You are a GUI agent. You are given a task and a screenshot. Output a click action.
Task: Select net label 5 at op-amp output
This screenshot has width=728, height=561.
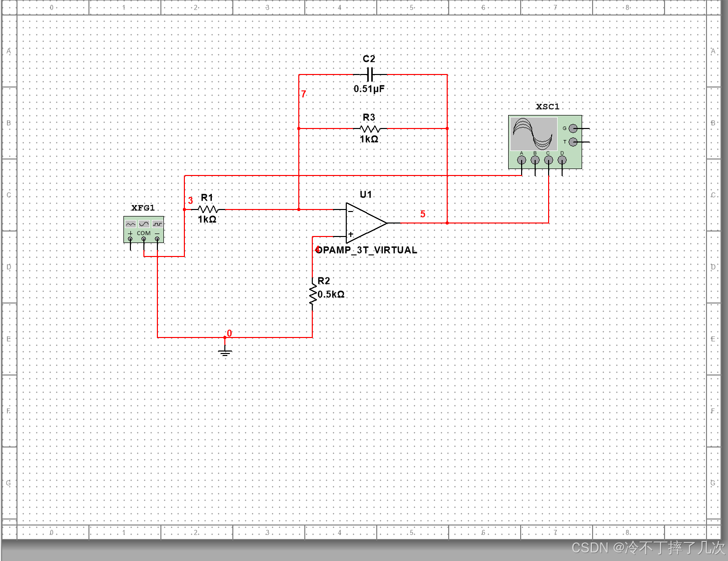click(423, 214)
